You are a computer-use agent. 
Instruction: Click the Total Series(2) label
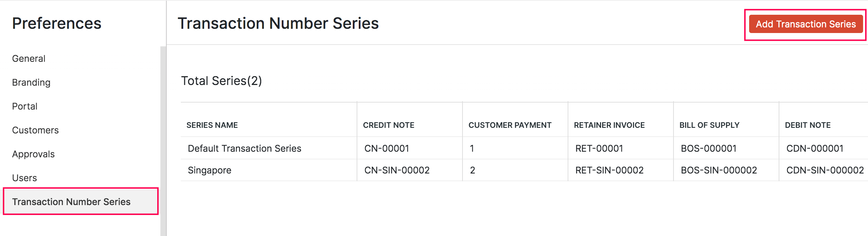222,80
